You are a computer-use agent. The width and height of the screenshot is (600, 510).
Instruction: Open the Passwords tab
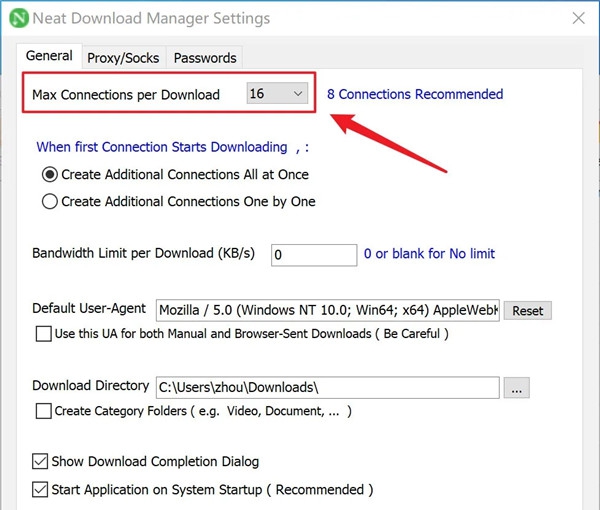pyautogui.click(x=205, y=58)
